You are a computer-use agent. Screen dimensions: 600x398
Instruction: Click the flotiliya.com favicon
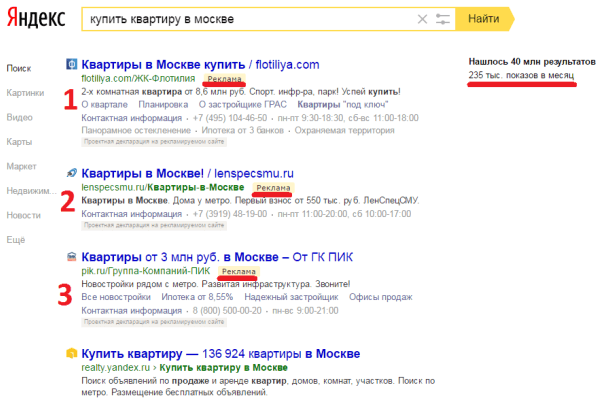[x=72, y=64]
